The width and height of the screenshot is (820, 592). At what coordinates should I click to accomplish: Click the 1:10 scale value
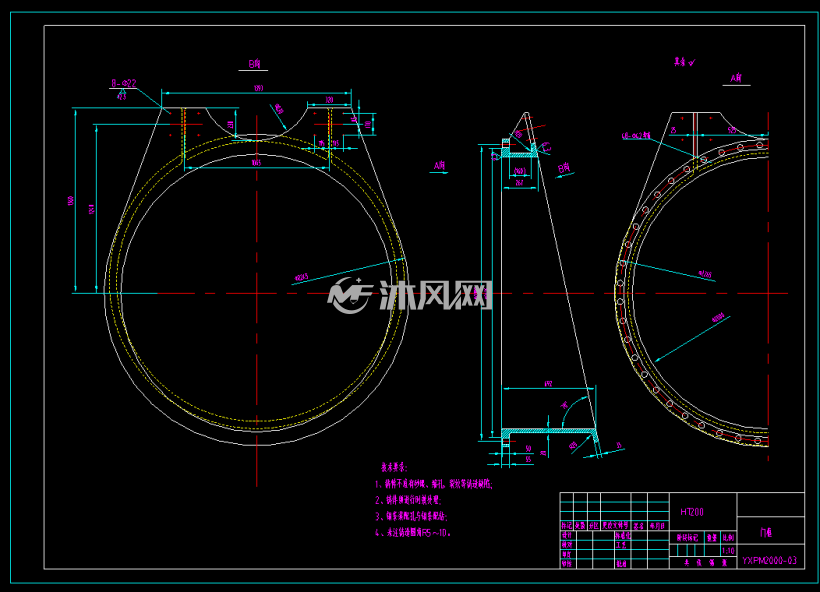point(728,551)
